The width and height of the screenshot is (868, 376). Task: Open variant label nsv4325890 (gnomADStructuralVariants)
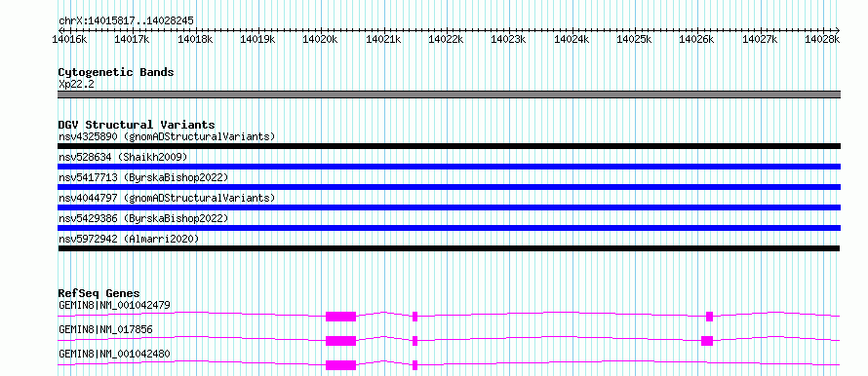coord(167,136)
